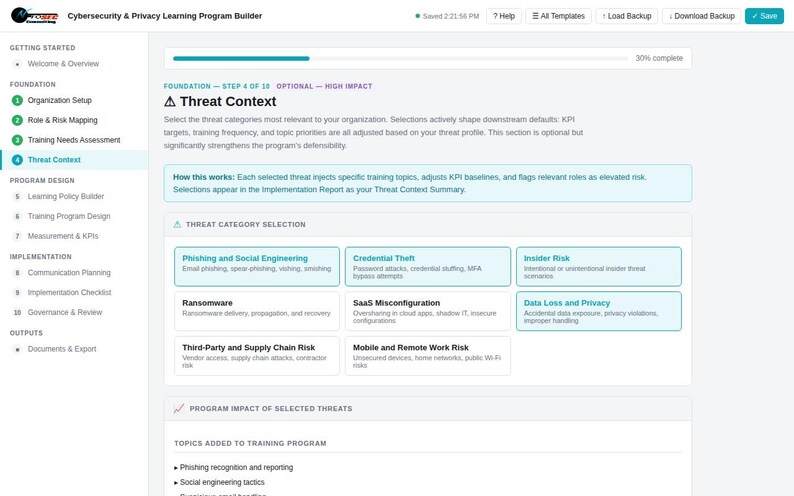Open Training Needs Assessment step
The image size is (794, 496).
tap(74, 140)
